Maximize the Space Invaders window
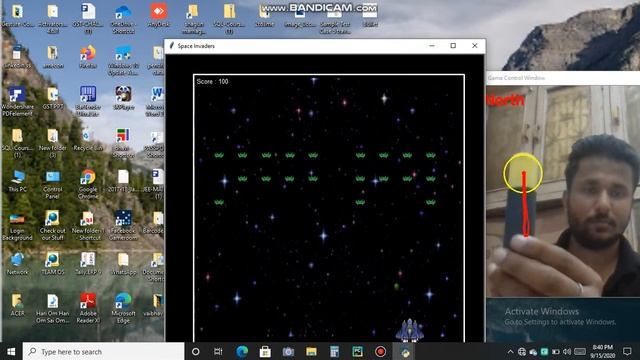This screenshot has width=640, height=360. [x=453, y=46]
